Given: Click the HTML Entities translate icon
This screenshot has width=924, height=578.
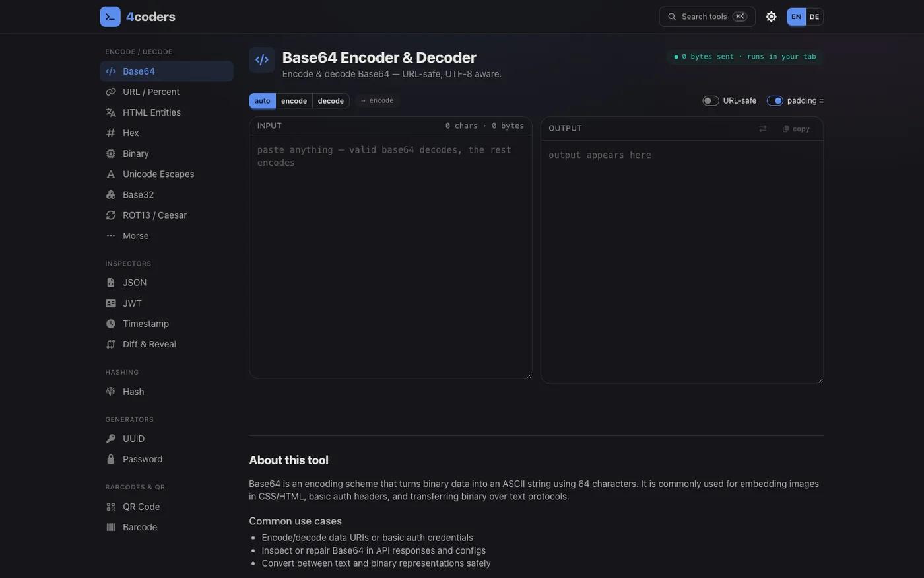Looking at the screenshot, I should [x=111, y=112].
